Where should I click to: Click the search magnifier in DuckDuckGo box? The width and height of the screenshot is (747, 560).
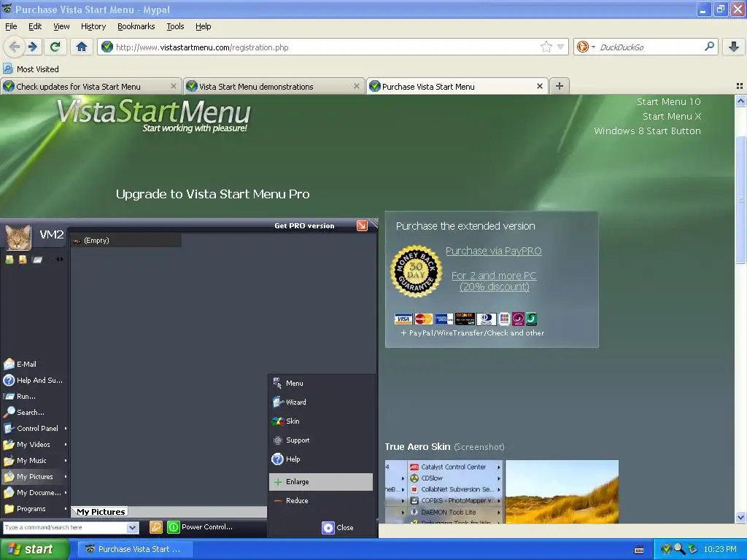709,47
